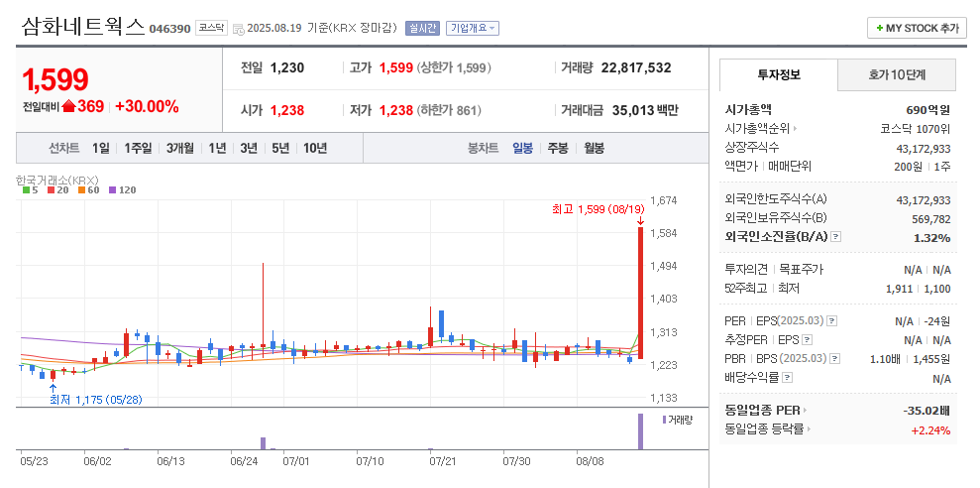Select the 1일 line chart period
The image size is (980, 488).
[x=100, y=148]
